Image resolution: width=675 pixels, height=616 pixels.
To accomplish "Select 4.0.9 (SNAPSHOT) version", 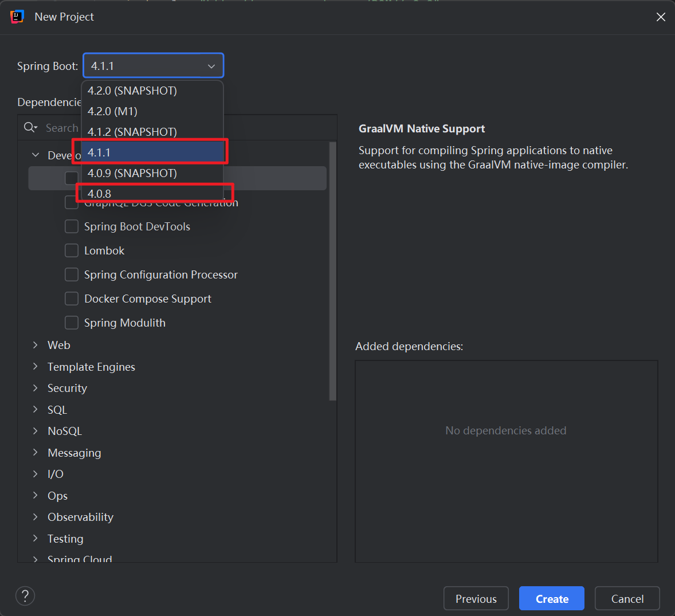I will pyautogui.click(x=152, y=173).
